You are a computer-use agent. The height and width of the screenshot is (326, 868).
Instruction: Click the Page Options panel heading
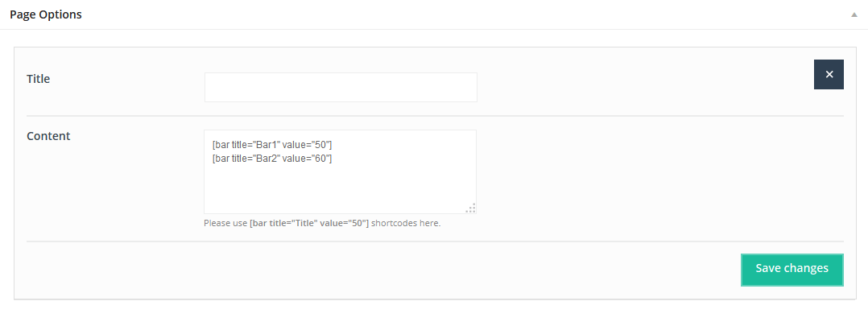46,14
